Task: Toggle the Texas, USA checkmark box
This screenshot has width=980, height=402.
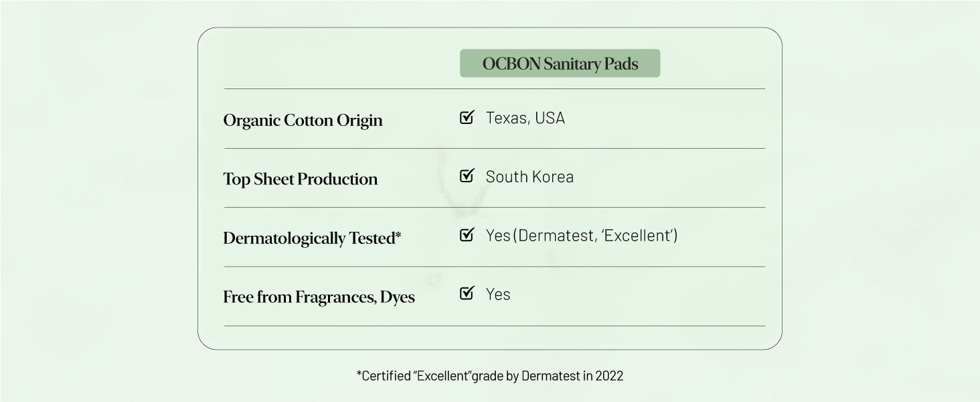Action: tap(467, 118)
